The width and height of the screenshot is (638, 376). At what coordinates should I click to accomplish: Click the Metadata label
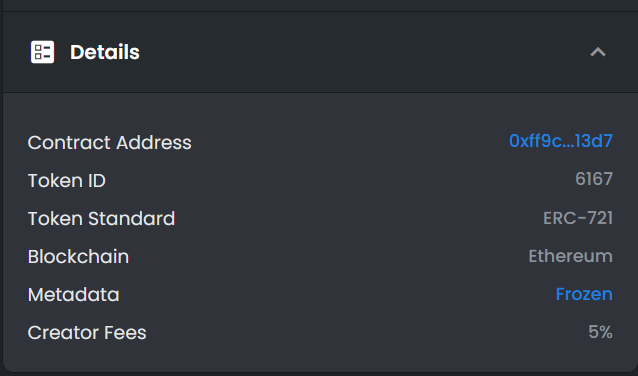point(74,295)
